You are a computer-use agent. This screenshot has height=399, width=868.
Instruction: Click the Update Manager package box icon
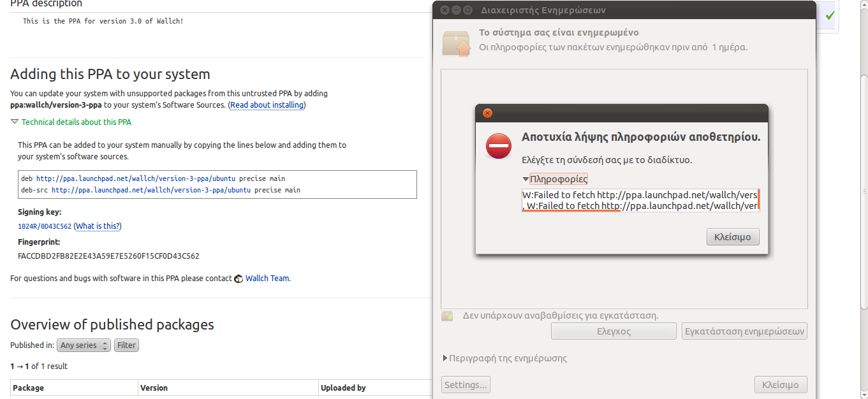(457, 42)
